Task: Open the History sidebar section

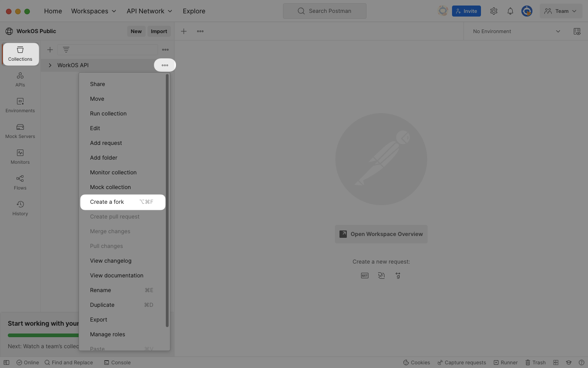Action: tap(20, 208)
